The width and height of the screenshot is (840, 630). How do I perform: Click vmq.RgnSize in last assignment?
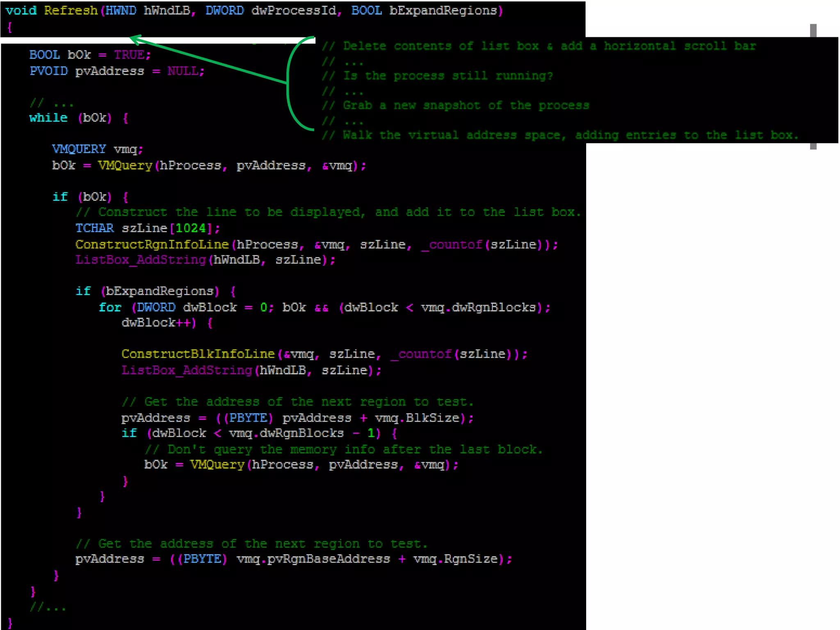pyautogui.click(x=455, y=559)
